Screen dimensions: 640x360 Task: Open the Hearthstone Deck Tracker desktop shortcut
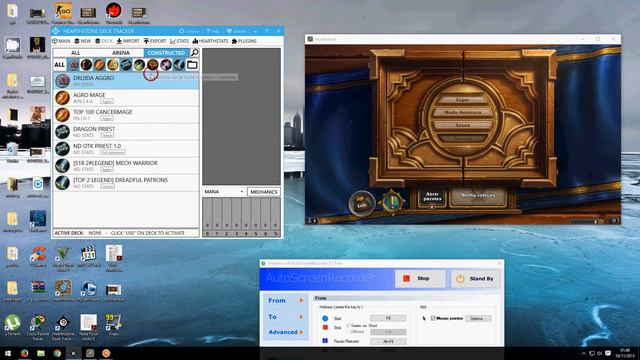pos(63,327)
